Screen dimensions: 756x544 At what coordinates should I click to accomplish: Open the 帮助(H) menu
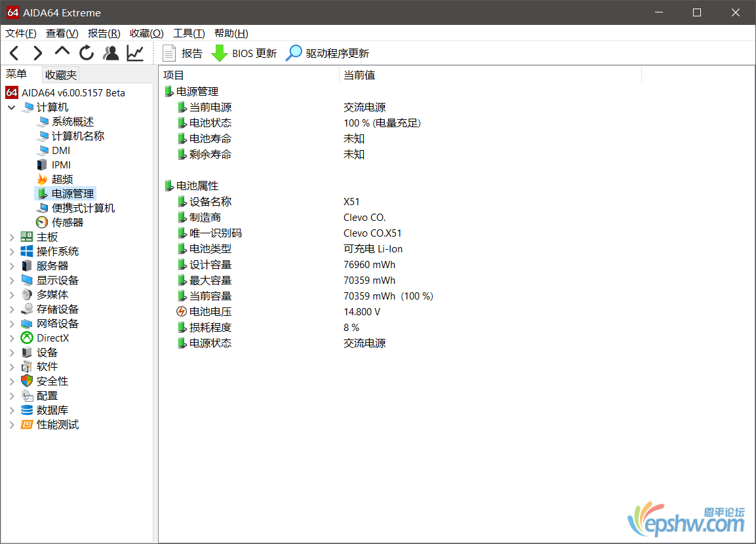(x=231, y=33)
